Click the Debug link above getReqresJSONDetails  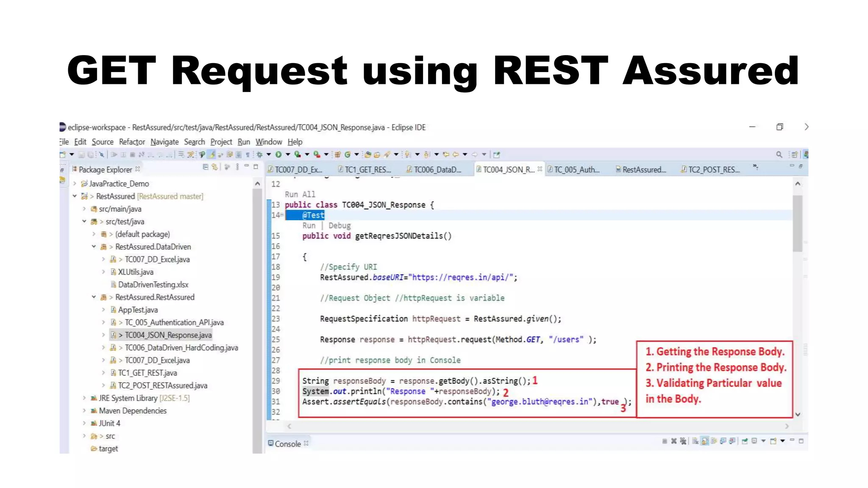pos(339,226)
